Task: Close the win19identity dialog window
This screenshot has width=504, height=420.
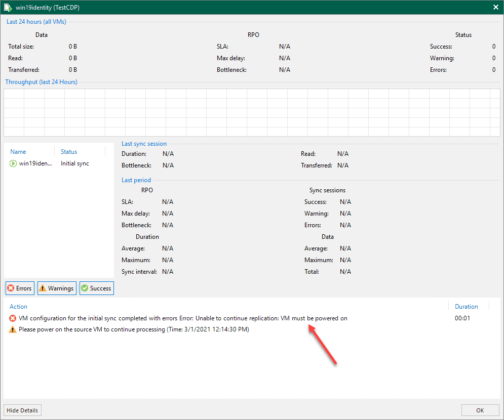Action: [x=495, y=7]
